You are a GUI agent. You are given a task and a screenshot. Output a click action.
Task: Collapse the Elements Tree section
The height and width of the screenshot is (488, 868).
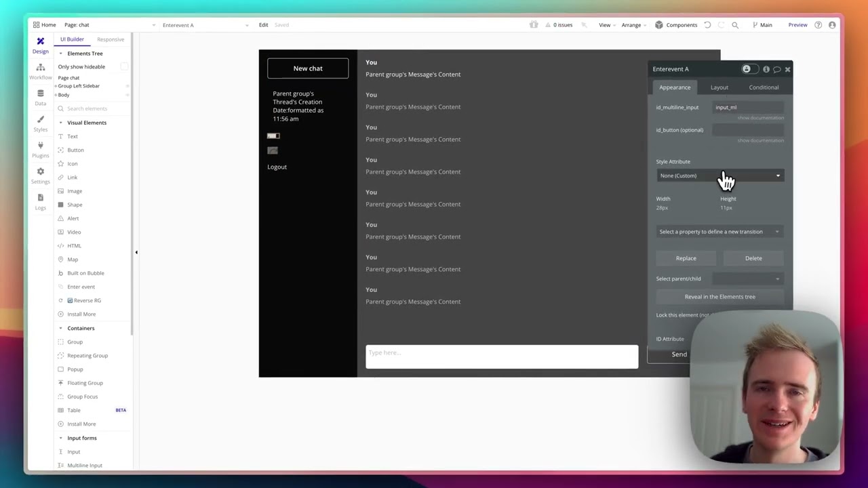click(60, 54)
